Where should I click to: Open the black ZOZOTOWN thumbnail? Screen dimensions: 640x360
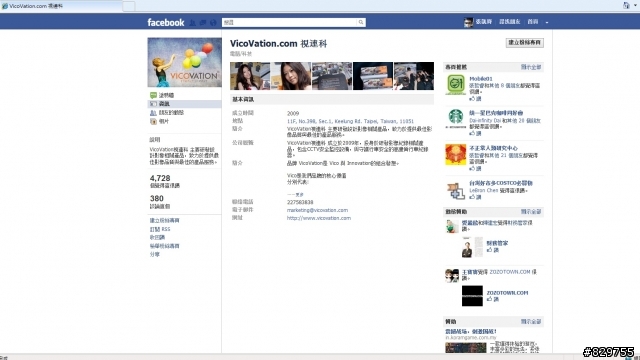point(472,296)
